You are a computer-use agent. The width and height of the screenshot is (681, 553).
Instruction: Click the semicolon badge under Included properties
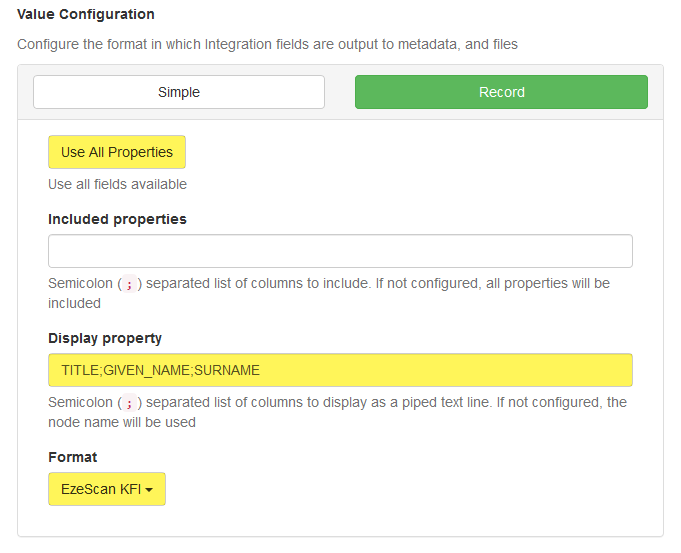click(x=128, y=284)
